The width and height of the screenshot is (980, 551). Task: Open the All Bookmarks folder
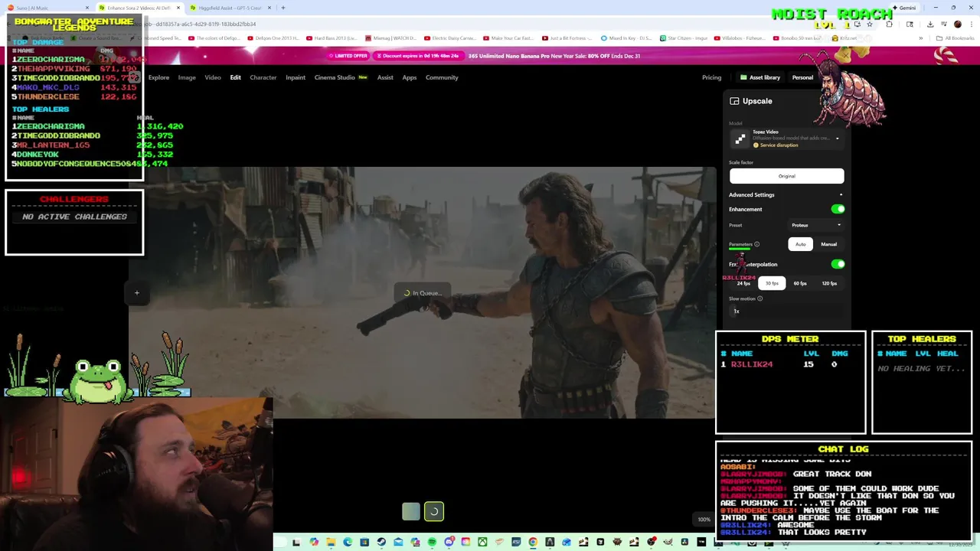[955, 37]
